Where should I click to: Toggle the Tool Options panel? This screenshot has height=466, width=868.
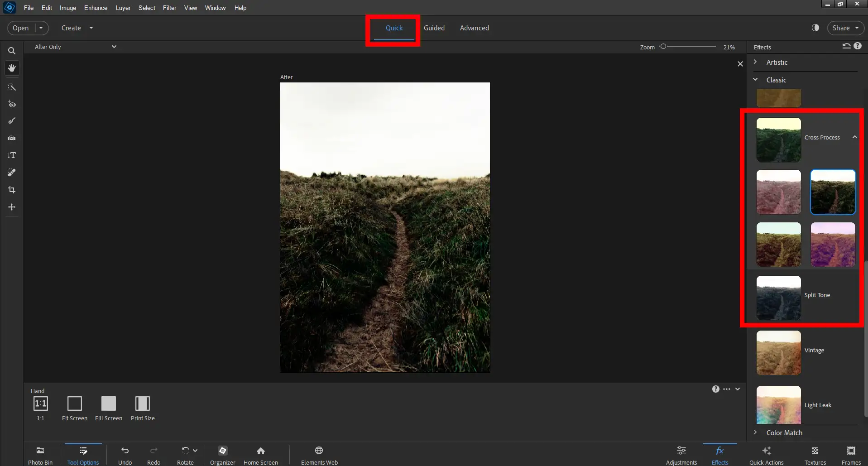[x=83, y=455]
